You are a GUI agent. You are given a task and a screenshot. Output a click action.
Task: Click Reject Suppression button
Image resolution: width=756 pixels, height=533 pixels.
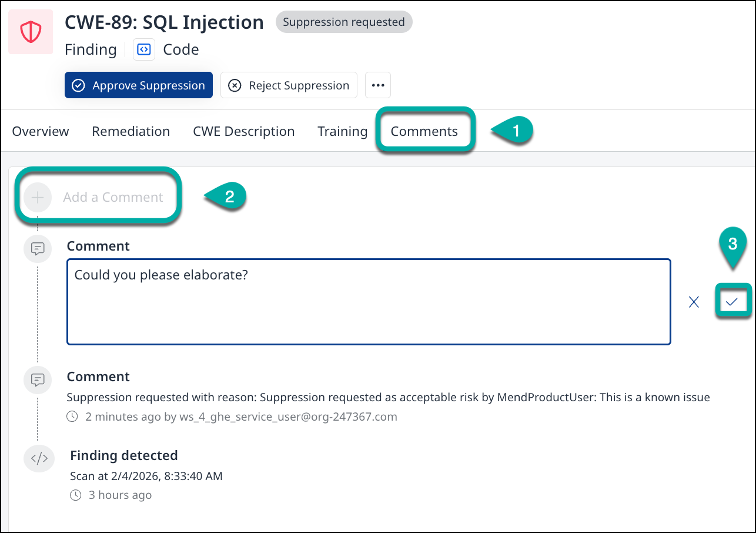[x=289, y=85]
